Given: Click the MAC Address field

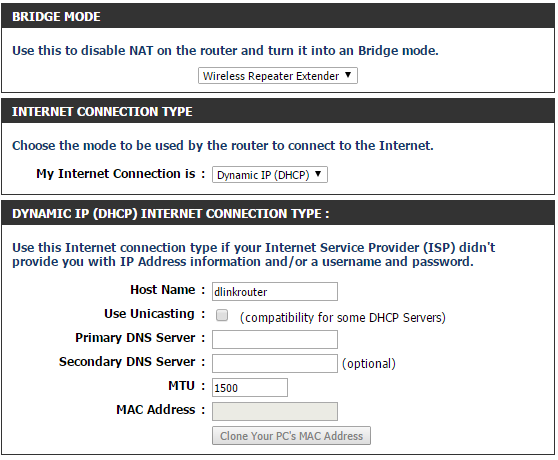Looking at the screenshot, I should pyautogui.click(x=275, y=411).
